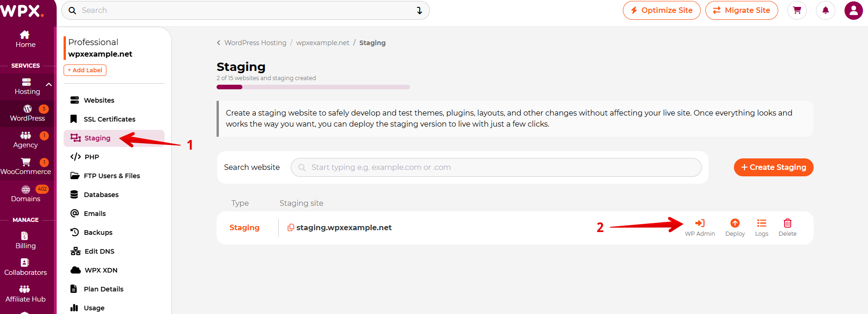The height and width of the screenshot is (314, 868).
Task: Open the Hosting services section
Action: tap(27, 87)
